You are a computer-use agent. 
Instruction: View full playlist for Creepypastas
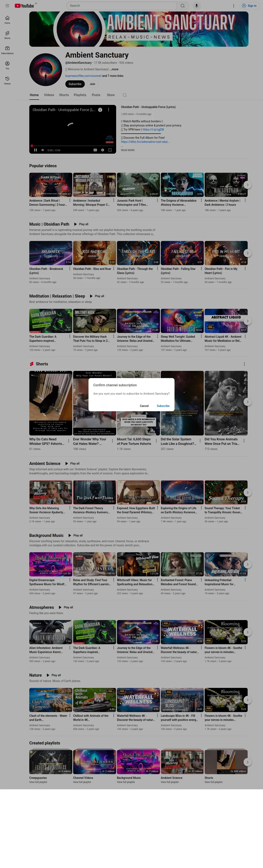38,782
